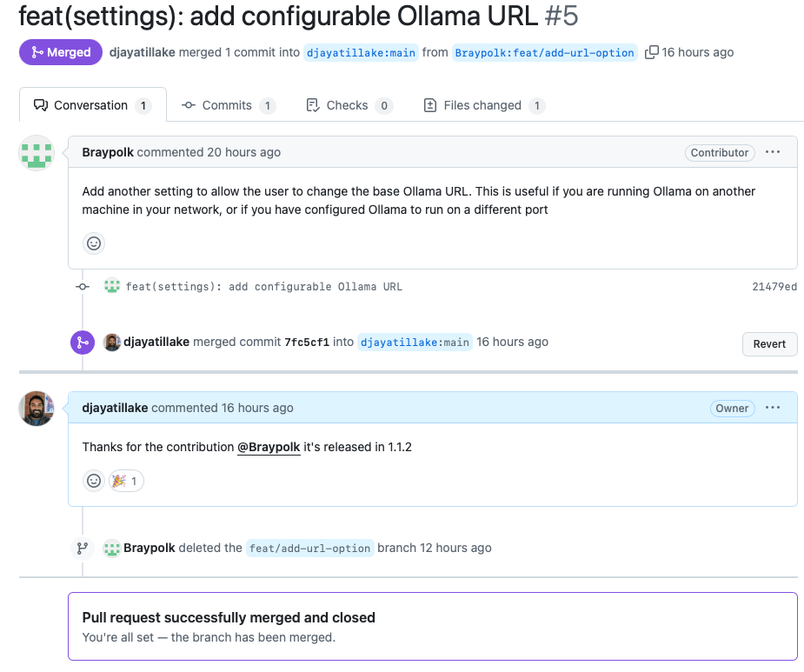Image resolution: width=804 pixels, height=672 pixels.
Task: Open djayatillake profile from comment header
Action: click(x=115, y=408)
